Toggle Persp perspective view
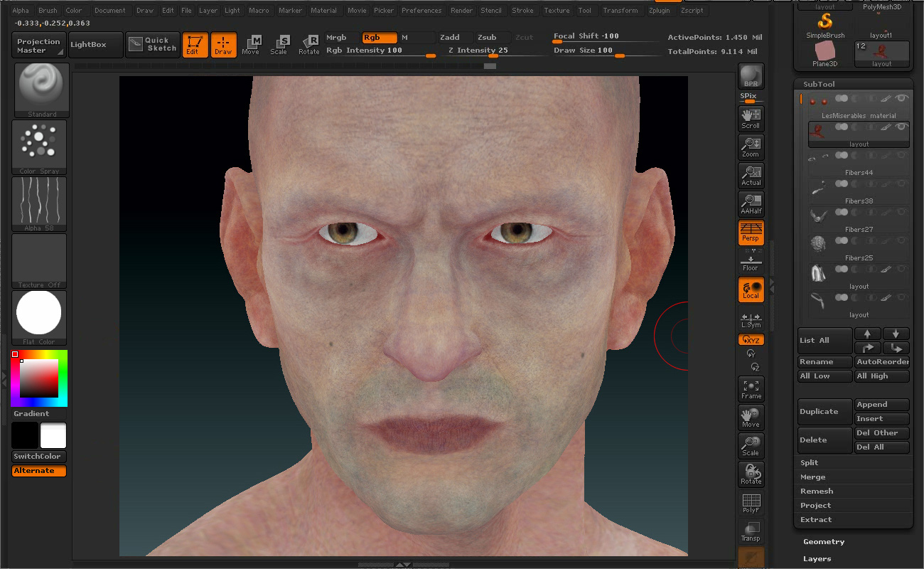 pyautogui.click(x=751, y=233)
